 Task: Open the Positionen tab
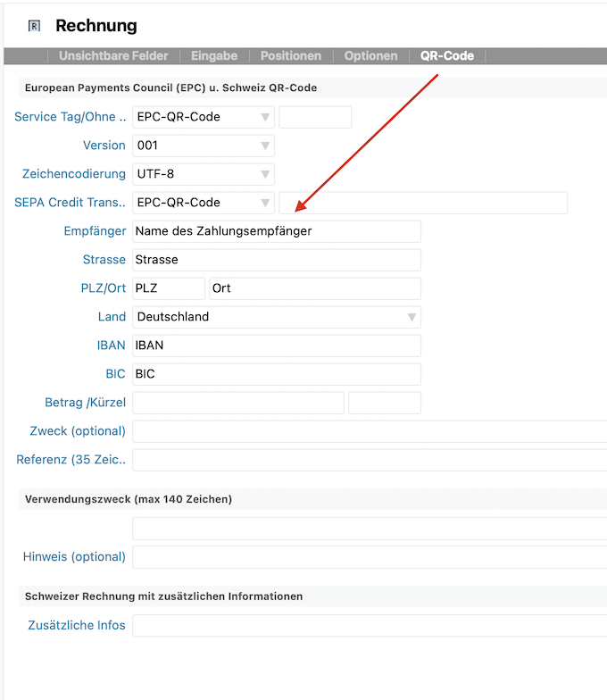pos(291,55)
